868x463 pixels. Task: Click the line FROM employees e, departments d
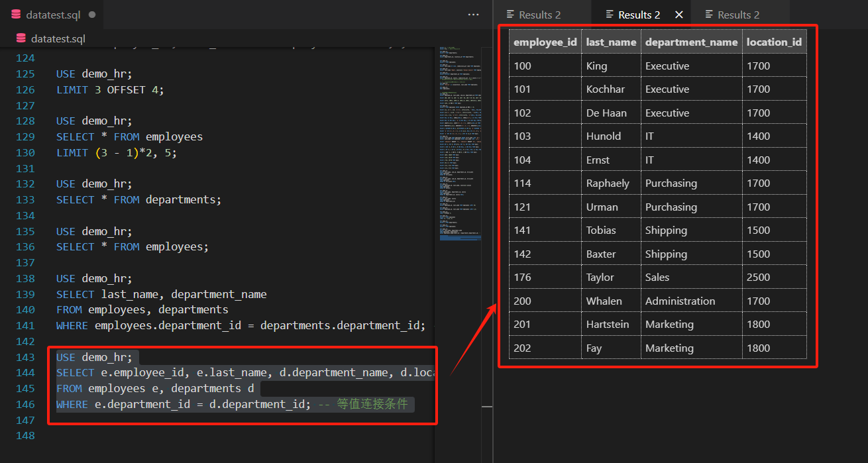155,388
